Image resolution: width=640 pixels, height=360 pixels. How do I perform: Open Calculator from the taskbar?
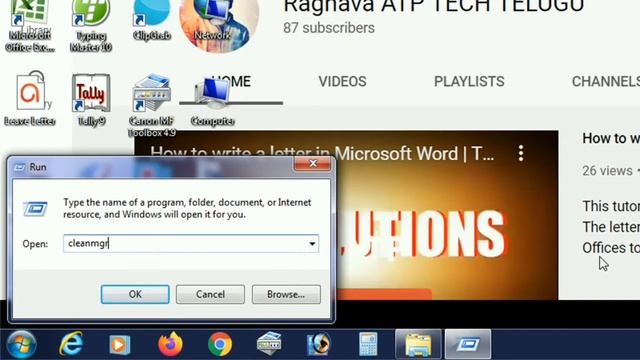368,344
